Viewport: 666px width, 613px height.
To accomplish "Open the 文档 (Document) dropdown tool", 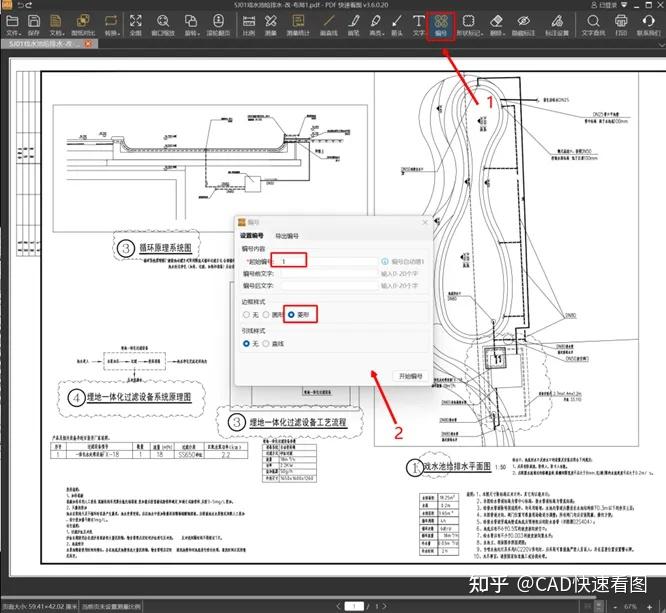I will click(56, 25).
